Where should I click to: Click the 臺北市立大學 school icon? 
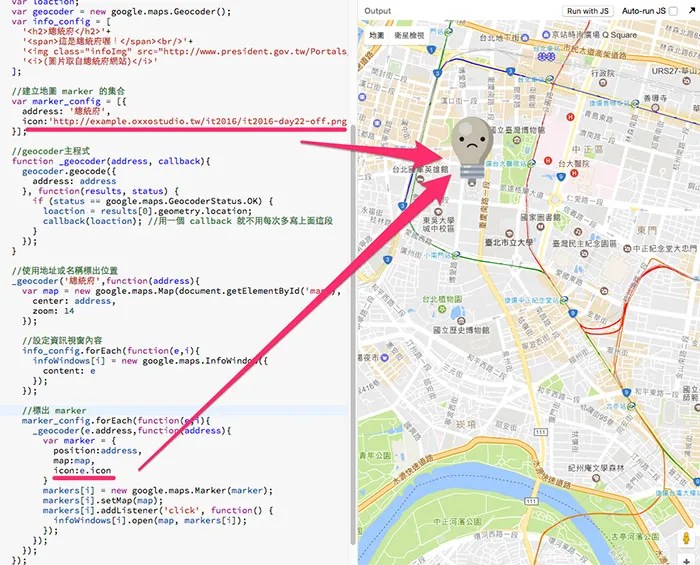(509, 234)
